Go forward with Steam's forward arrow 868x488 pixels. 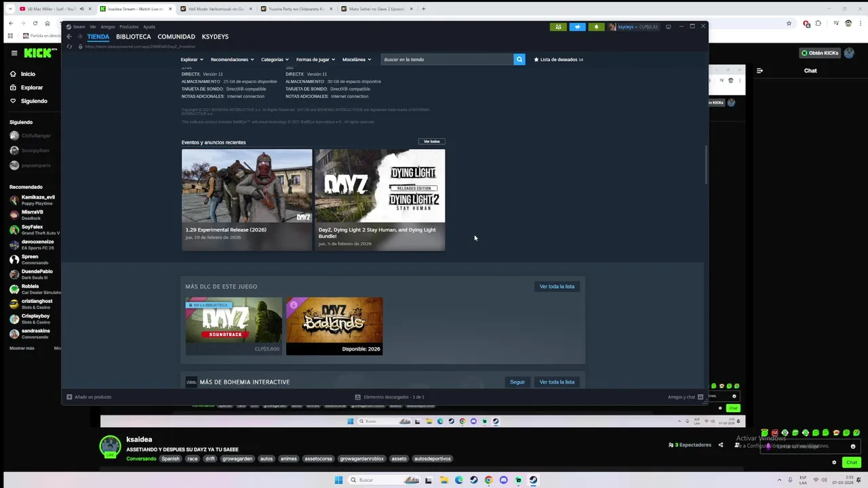[79, 37]
